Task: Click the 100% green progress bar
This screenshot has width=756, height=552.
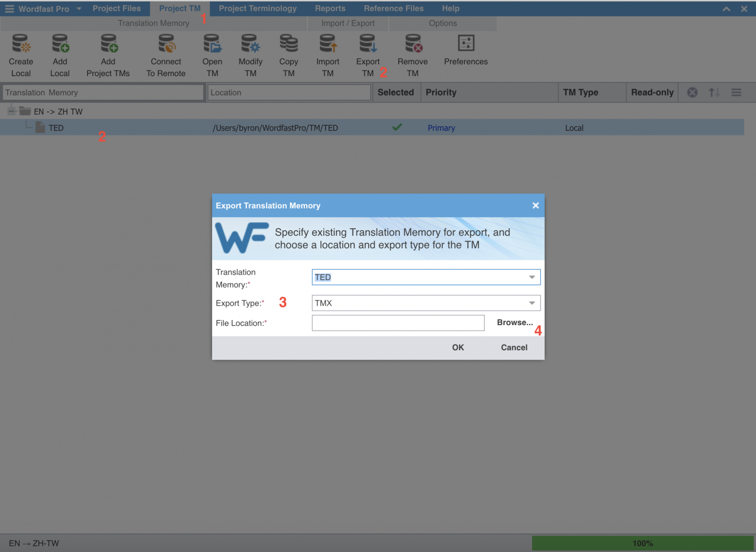Action: pyautogui.click(x=643, y=543)
